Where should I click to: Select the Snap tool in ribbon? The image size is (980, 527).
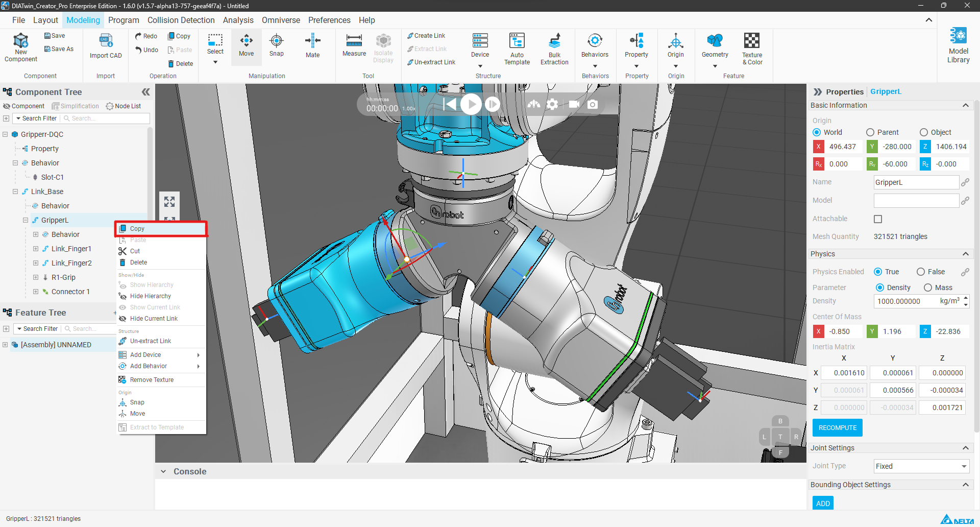point(276,46)
